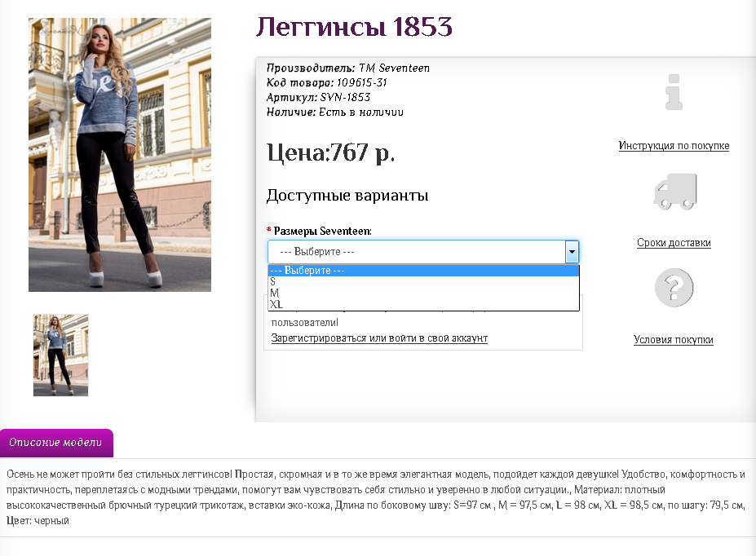Select size M from dropdown list
Screen dimensions: 756x556
pos(423,293)
